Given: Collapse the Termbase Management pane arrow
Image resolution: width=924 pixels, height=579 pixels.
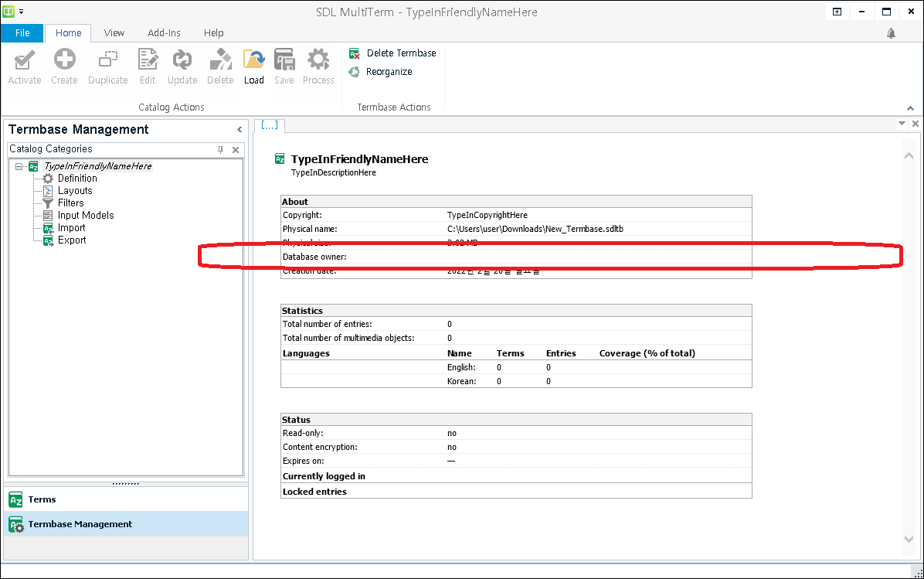Looking at the screenshot, I should click(x=239, y=130).
